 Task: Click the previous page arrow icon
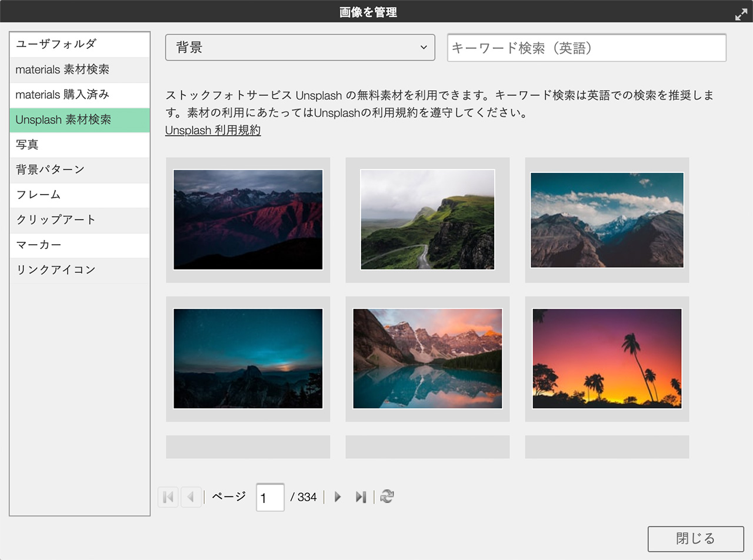click(x=191, y=497)
